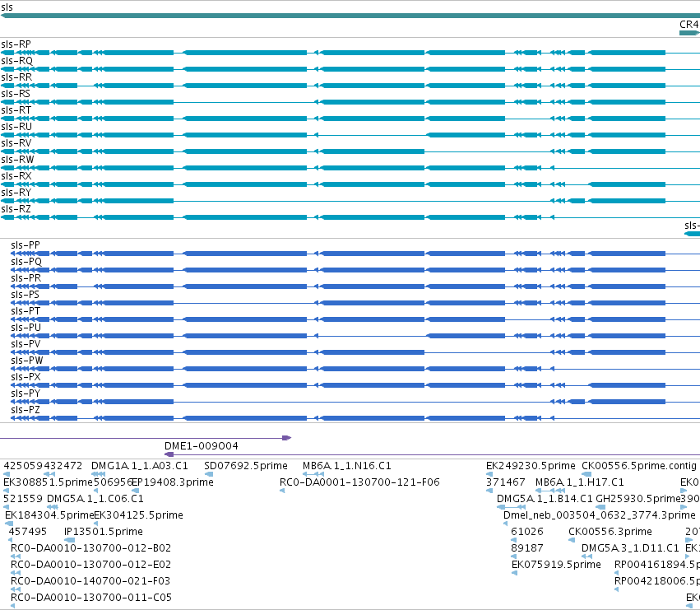Click the sls-RS transcript label
Image resolution: width=700 pixels, height=610 pixels.
[x=16, y=94]
